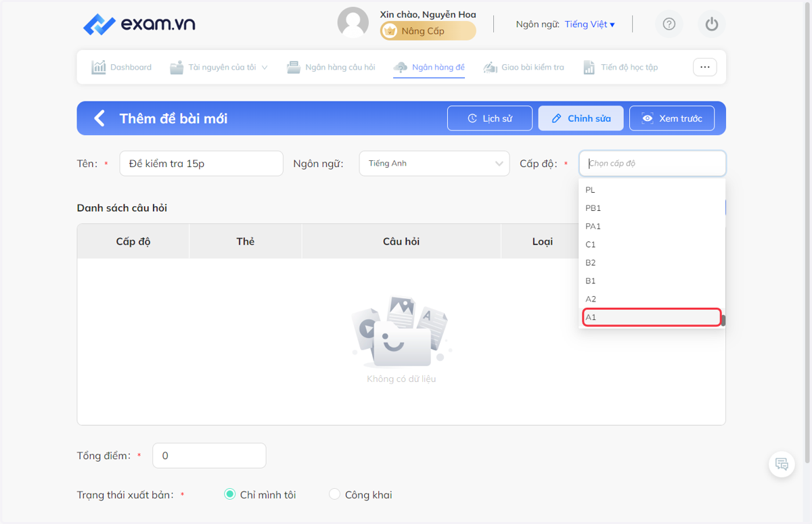This screenshot has height=524, width=812.
Task: Click the Dashboard chart icon
Action: (99, 67)
